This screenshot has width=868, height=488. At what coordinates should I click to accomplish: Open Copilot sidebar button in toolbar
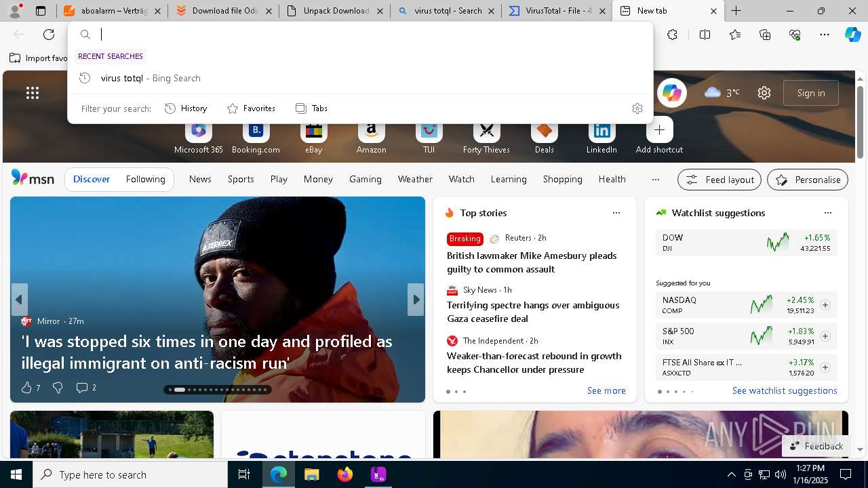853,35
